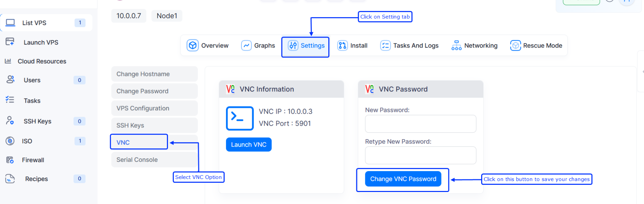Click the Launch VPS sidebar icon
This screenshot has height=204, width=644.
(x=10, y=42)
